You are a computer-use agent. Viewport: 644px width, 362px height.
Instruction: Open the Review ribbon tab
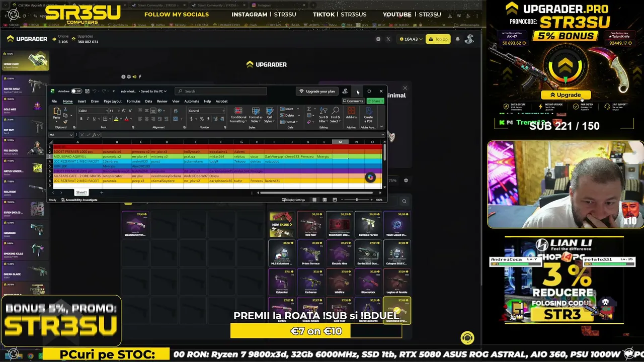[x=162, y=101]
